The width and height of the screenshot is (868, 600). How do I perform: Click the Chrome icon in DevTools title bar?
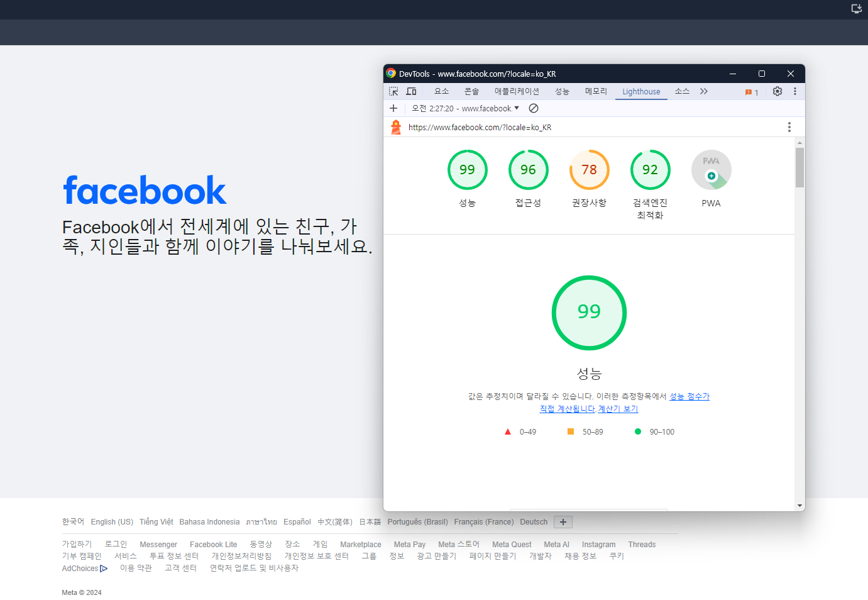tap(391, 74)
